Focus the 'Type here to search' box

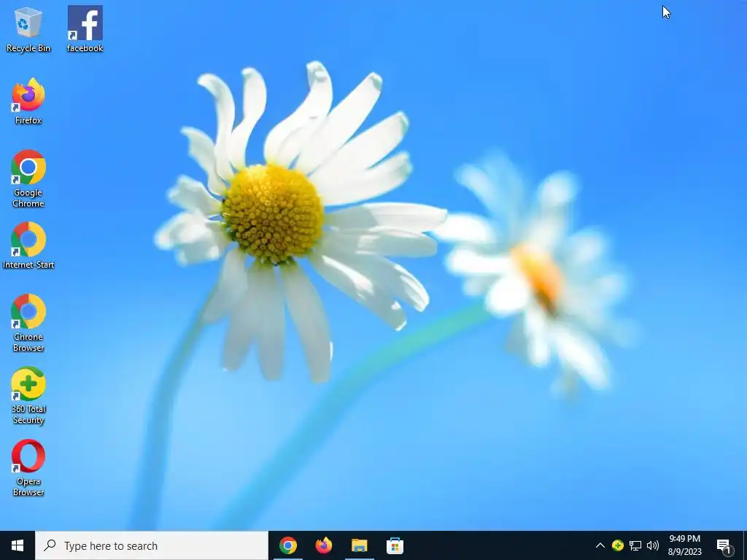tap(152, 545)
